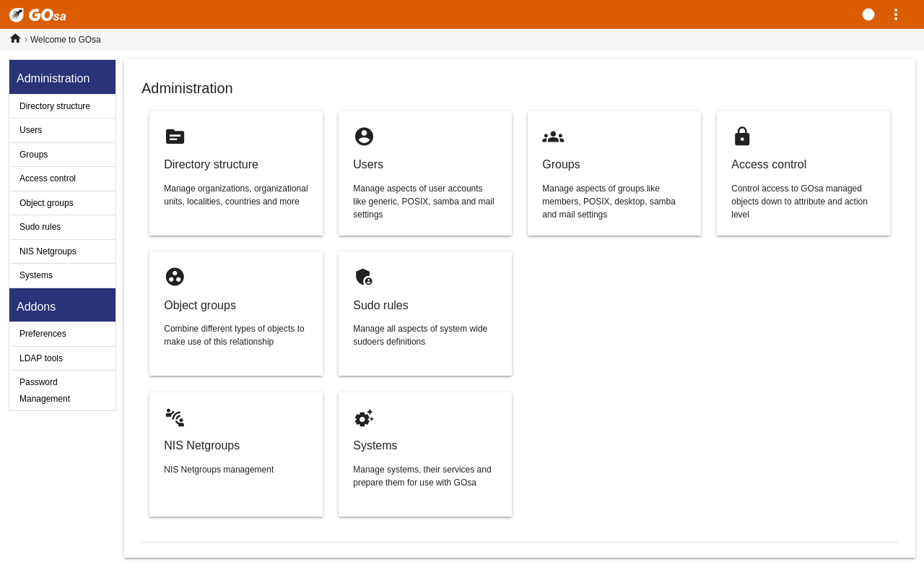This screenshot has height=578, width=924.
Task: Open LDAP tools in the sidebar
Action: click(41, 358)
